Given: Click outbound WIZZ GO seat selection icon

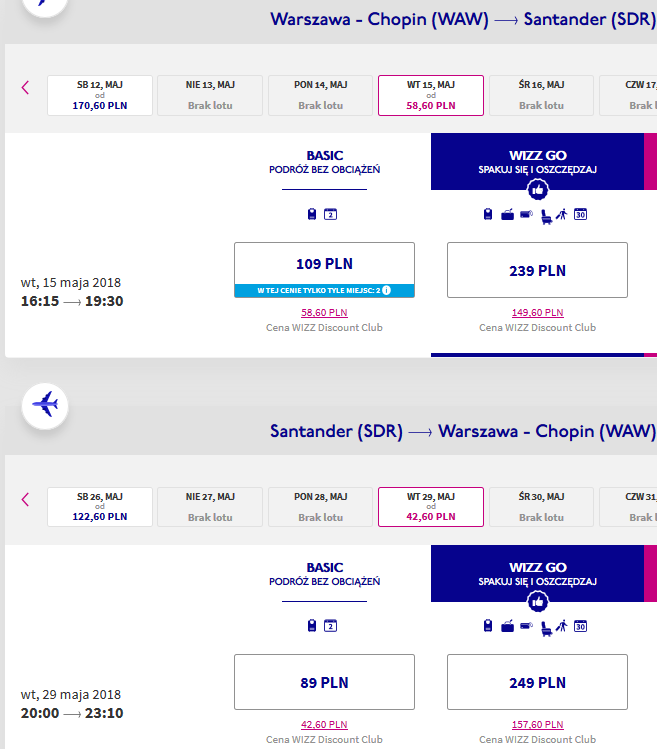Looking at the screenshot, I should pos(546,216).
